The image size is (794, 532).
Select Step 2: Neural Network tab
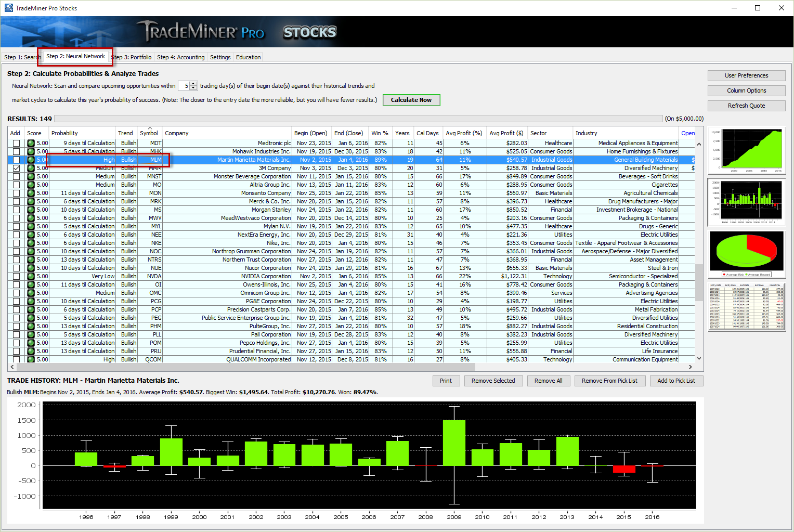click(75, 56)
